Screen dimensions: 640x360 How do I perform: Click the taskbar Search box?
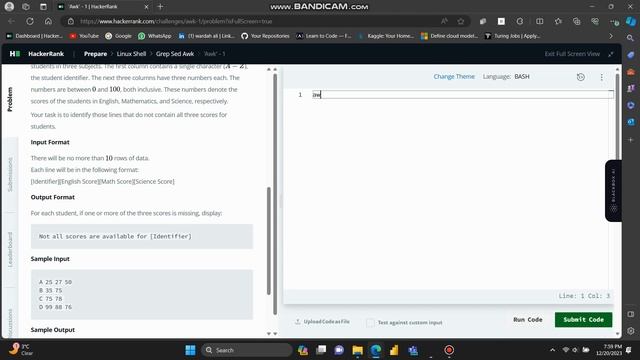[x=247, y=350]
